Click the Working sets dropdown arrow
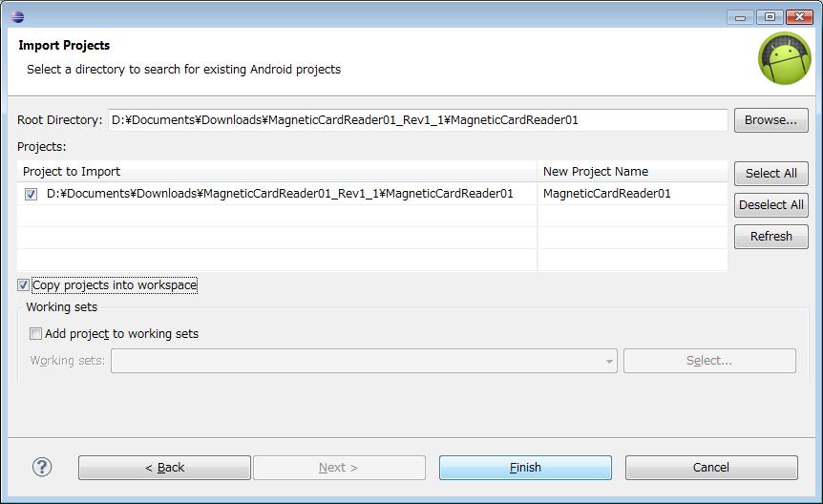Viewport: 823px width, 504px height. [x=609, y=361]
